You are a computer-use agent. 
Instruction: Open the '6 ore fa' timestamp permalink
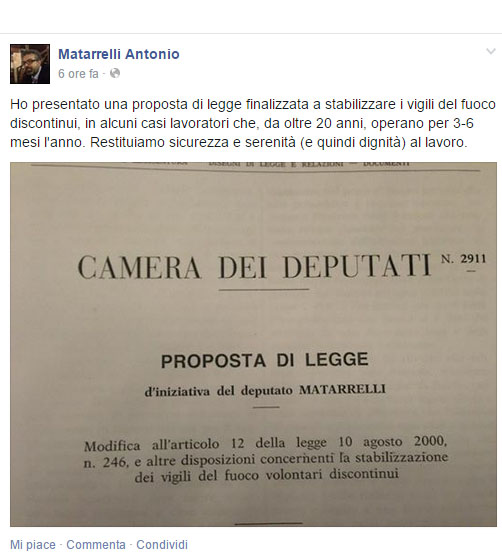coord(78,74)
